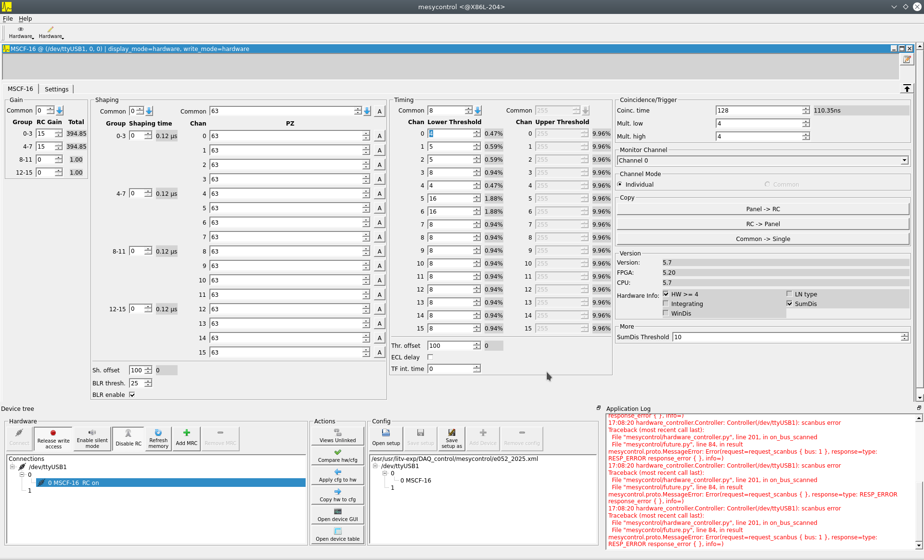Click Compare hw/cfg button
924x560 pixels.
click(338, 456)
